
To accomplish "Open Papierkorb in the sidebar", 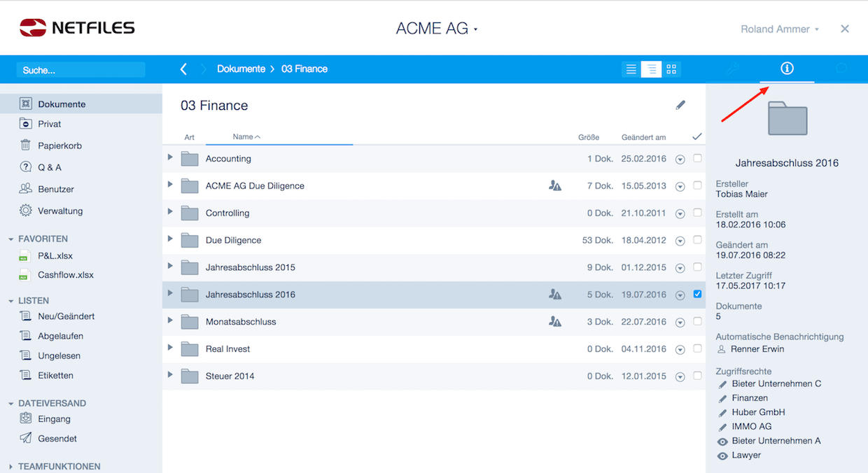I will pyautogui.click(x=59, y=146).
